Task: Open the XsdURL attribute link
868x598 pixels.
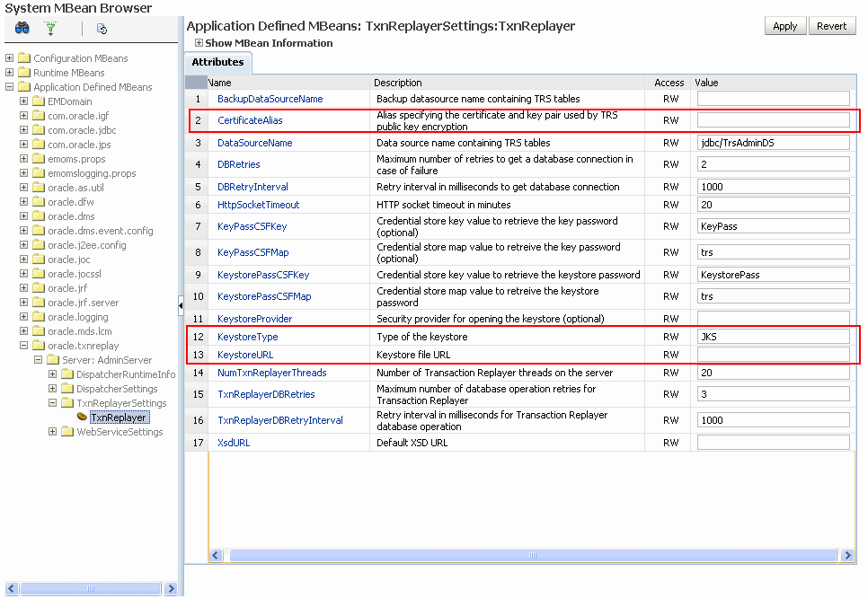Action: click(x=234, y=443)
